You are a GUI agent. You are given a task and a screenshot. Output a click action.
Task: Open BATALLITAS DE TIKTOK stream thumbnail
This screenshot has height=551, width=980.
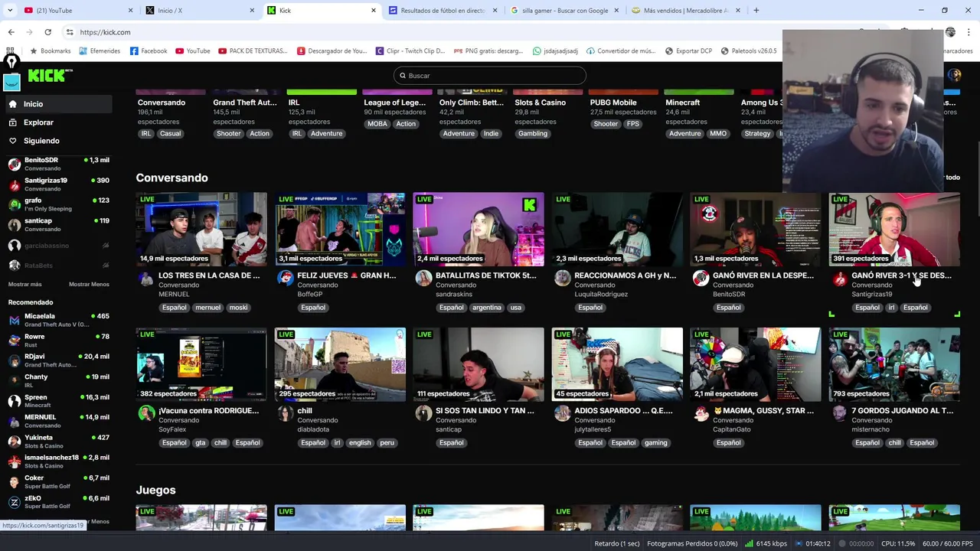tap(479, 230)
